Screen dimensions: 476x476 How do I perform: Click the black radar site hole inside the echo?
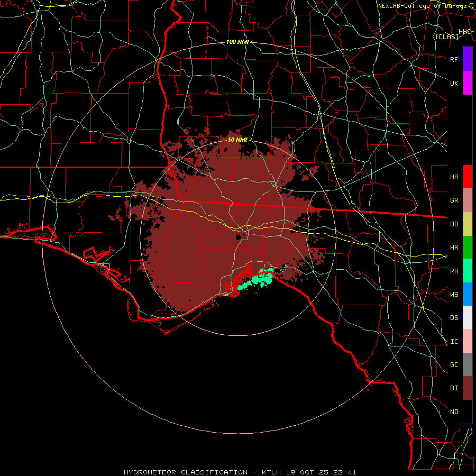click(x=239, y=237)
